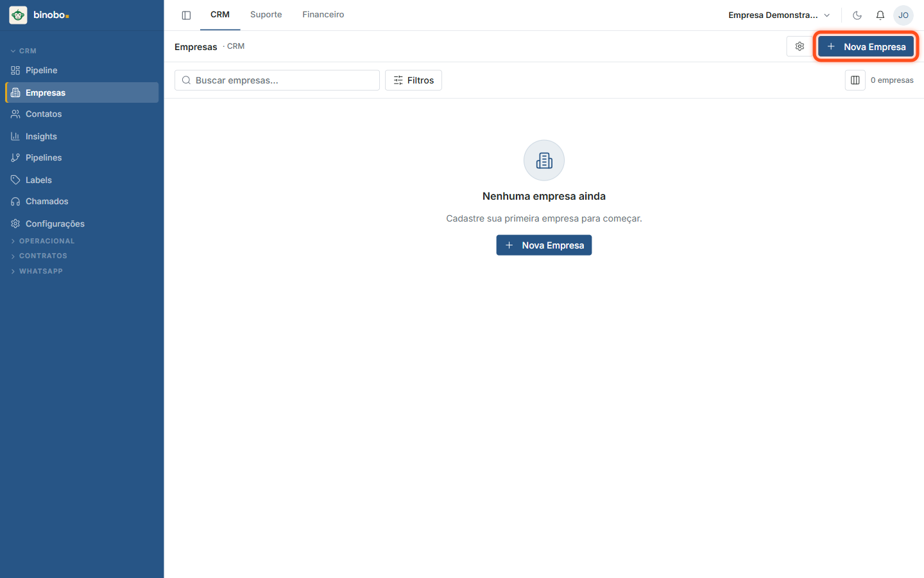Open Pipelines in the sidebar

click(x=82, y=157)
